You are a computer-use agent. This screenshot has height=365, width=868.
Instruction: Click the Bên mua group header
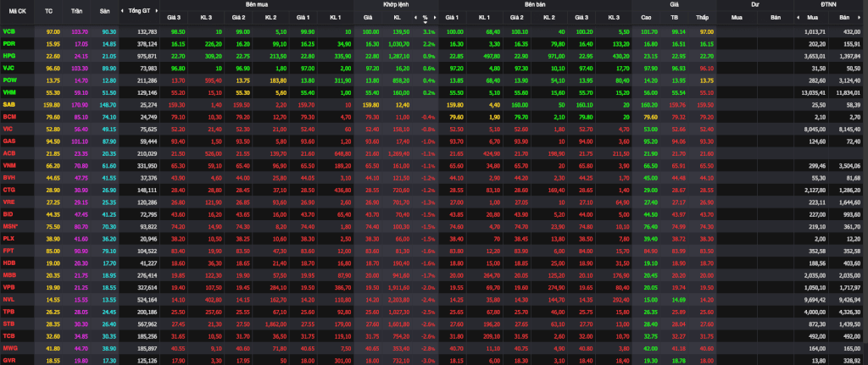(x=257, y=4)
